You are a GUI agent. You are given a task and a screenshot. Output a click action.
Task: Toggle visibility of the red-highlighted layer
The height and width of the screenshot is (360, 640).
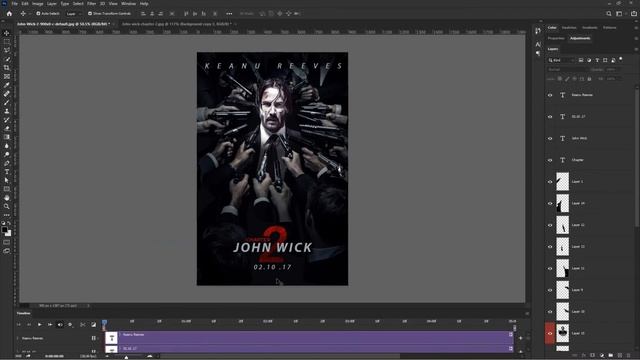[x=550, y=333]
